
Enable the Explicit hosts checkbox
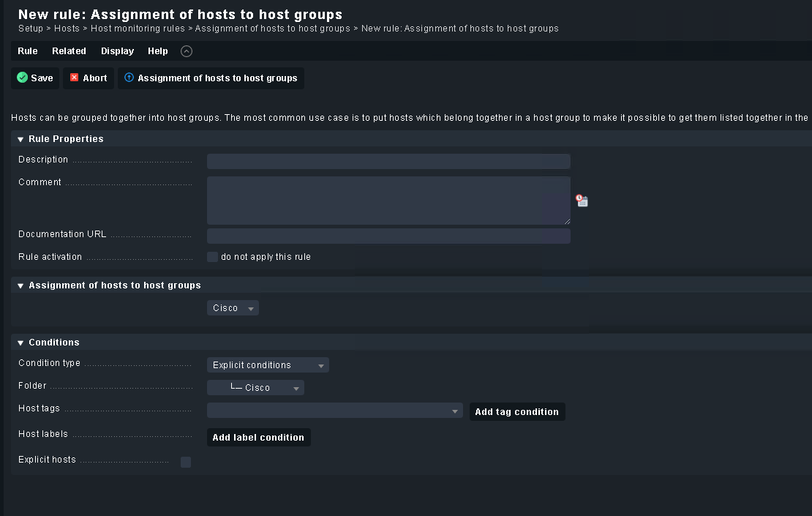[186, 462]
